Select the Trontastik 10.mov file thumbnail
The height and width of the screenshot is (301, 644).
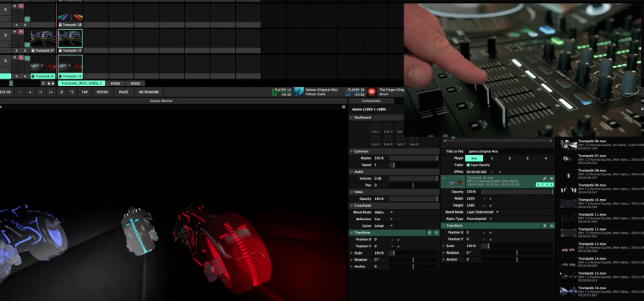tap(568, 204)
